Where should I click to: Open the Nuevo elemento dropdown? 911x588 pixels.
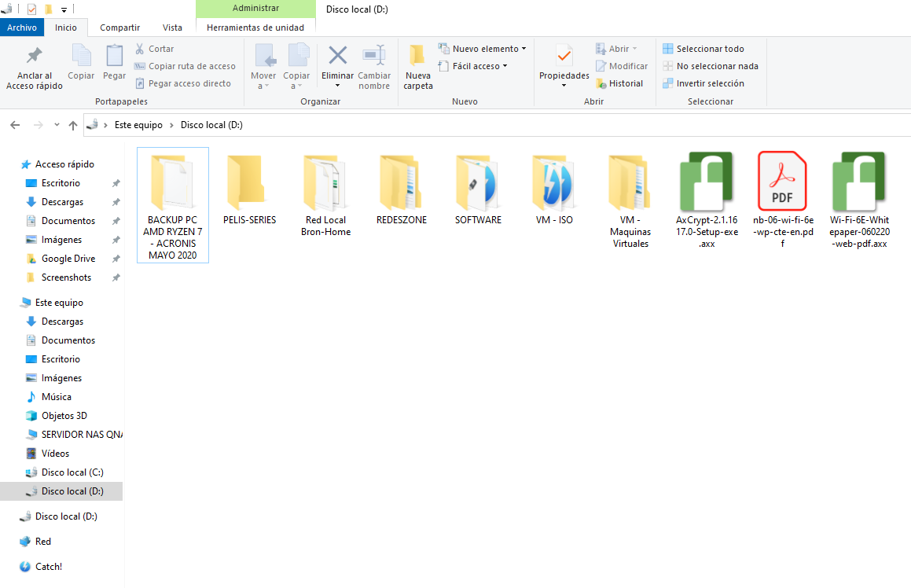[483, 49]
